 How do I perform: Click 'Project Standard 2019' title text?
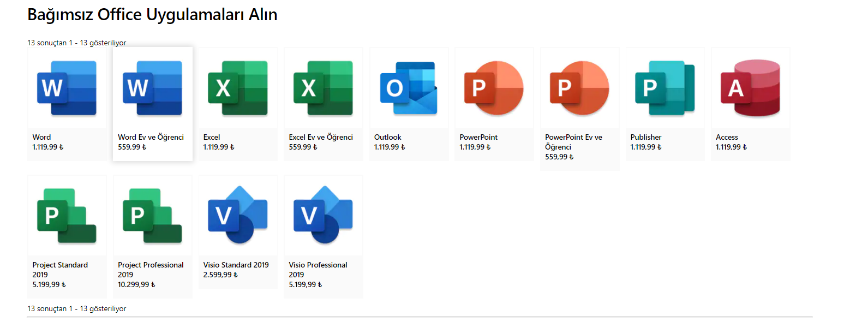click(x=60, y=270)
